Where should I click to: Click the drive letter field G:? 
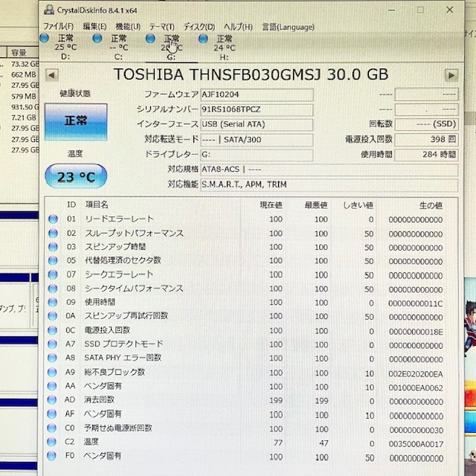[x=257, y=155]
